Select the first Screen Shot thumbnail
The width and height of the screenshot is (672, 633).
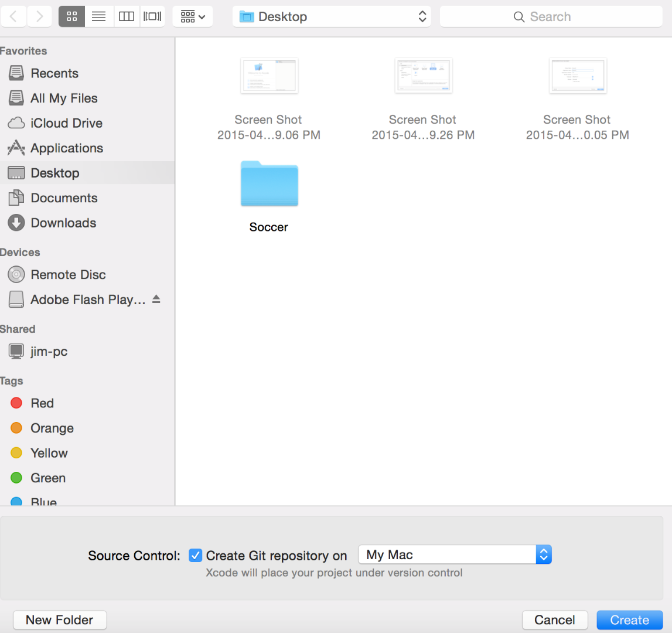coord(269,75)
